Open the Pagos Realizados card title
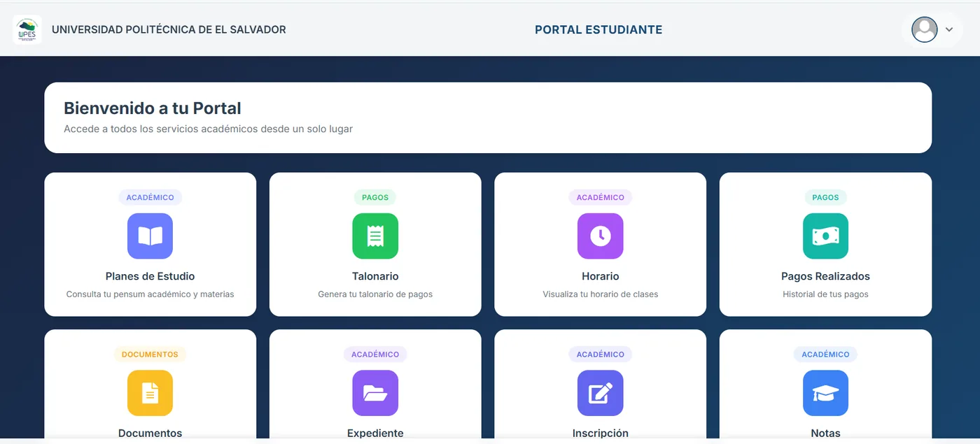This screenshot has width=980, height=444. click(x=825, y=276)
